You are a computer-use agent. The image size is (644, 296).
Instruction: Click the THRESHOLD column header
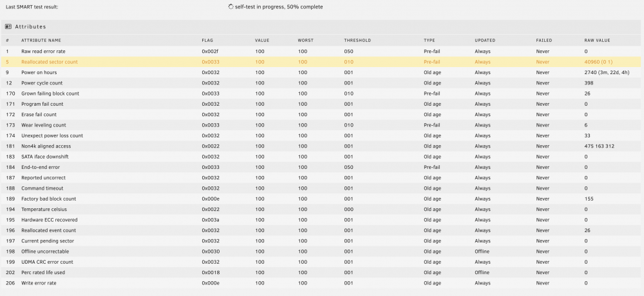357,40
